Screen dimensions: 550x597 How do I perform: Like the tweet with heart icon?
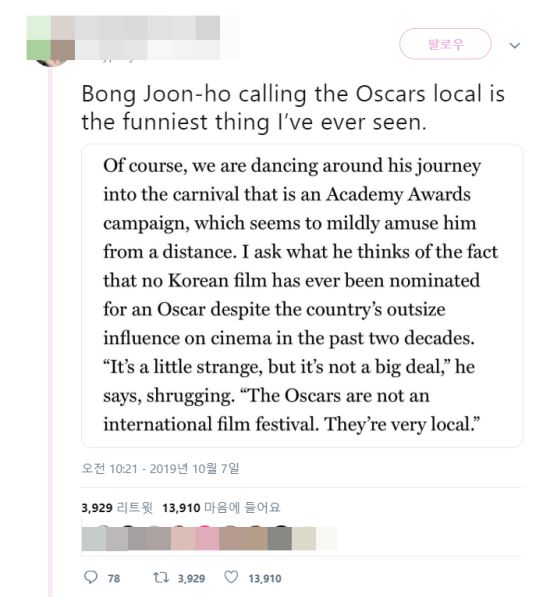(231, 577)
